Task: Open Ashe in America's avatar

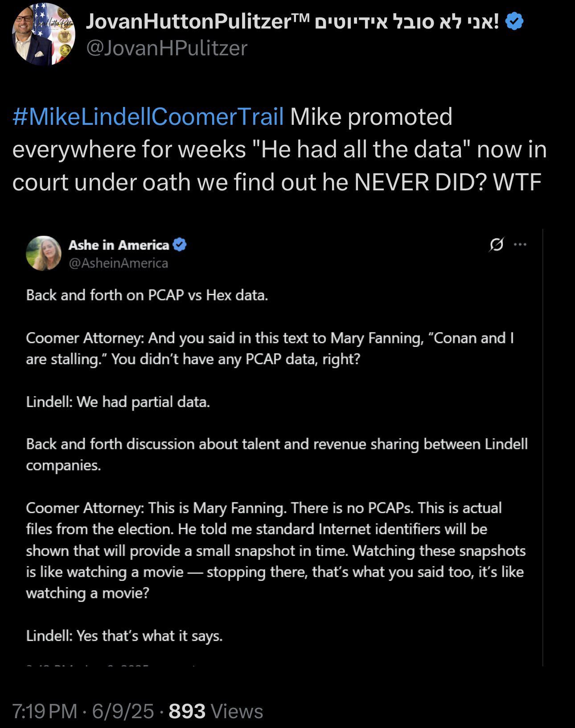Action: [x=44, y=253]
